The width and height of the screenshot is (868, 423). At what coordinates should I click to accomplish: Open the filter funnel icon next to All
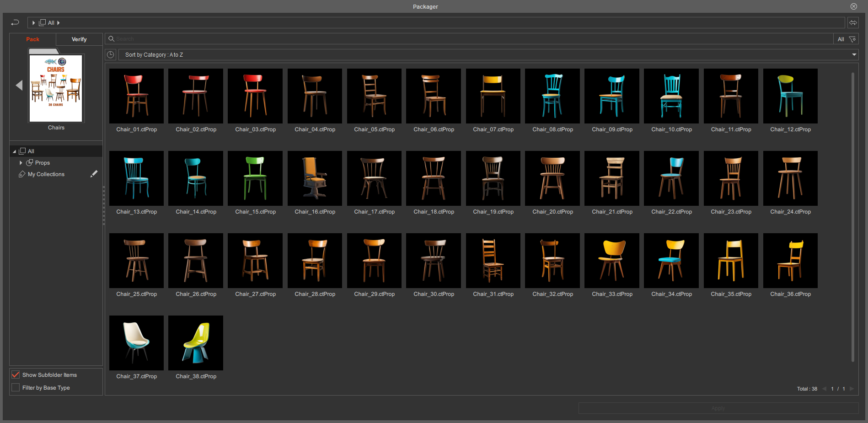tap(852, 39)
